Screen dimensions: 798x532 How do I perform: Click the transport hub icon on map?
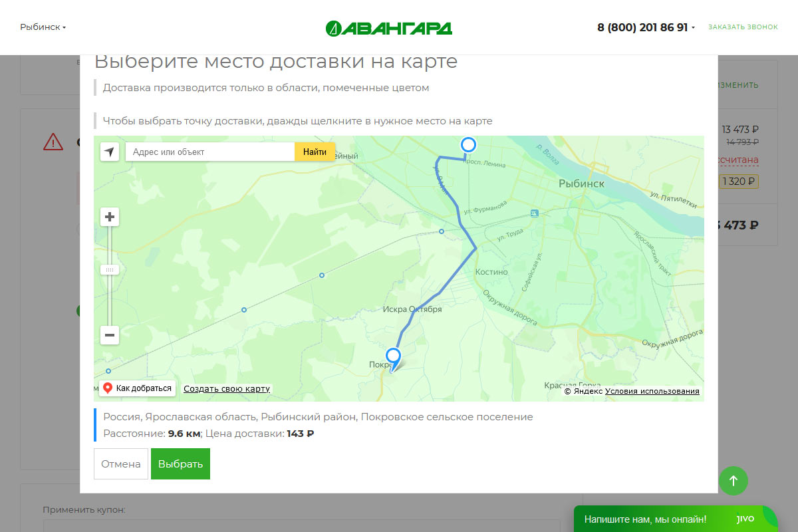[x=534, y=213]
